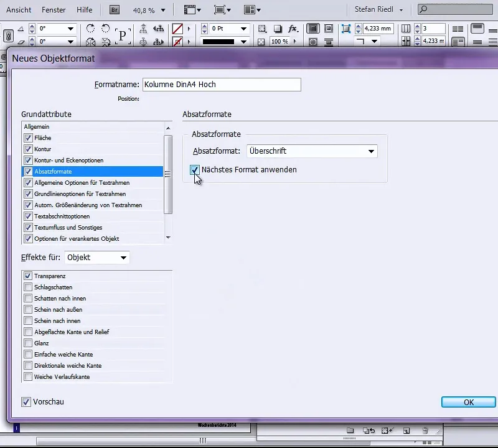Select Grundlinienoptionen für Textrahmen item
This screenshot has width=498, height=448.
tap(92, 194)
